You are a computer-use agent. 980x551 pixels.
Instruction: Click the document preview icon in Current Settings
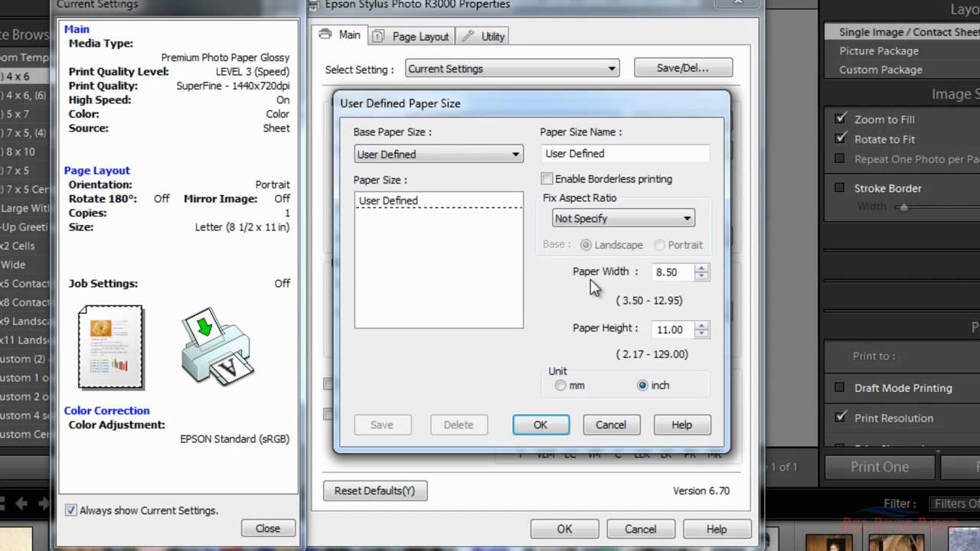tap(111, 347)
